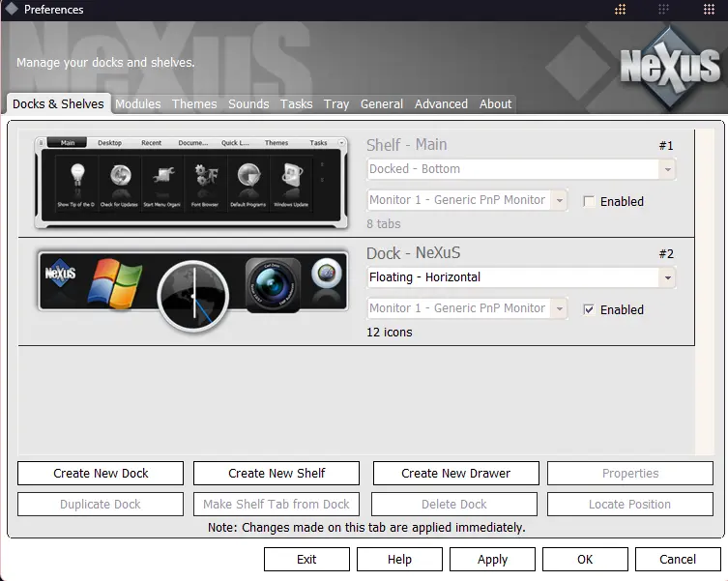Click the NeXuS logo icon in dock preview
The width and height of the screenshot is (728, 581).
pos(60,273)
